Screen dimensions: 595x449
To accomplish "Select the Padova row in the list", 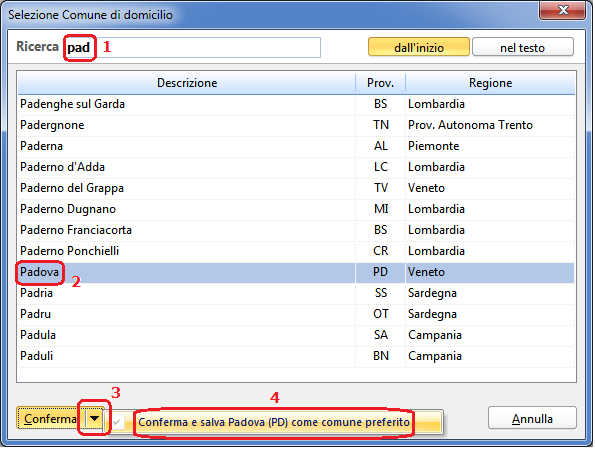I will tap(296, 272).
